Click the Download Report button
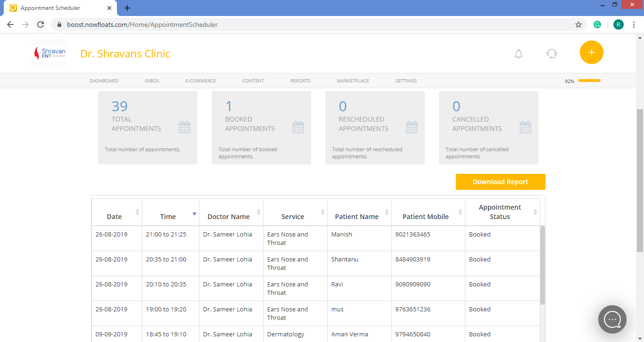644x342 pixels. tap(501, 182)
